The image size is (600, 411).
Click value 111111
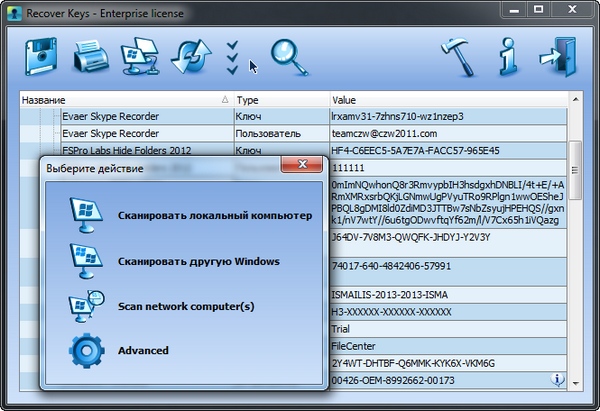[x=348, y=168]
